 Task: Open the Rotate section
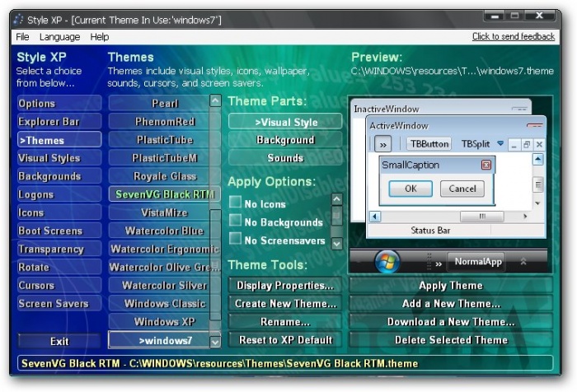pos(59,267)
